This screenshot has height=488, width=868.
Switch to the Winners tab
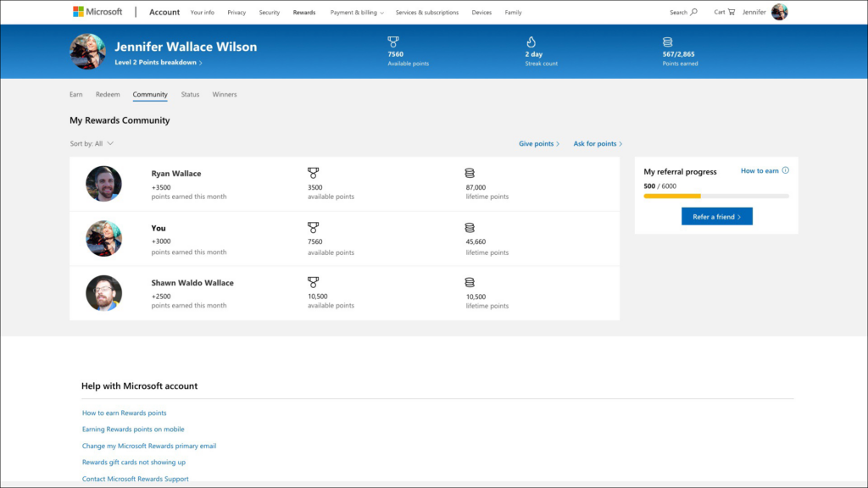(224, 95)
